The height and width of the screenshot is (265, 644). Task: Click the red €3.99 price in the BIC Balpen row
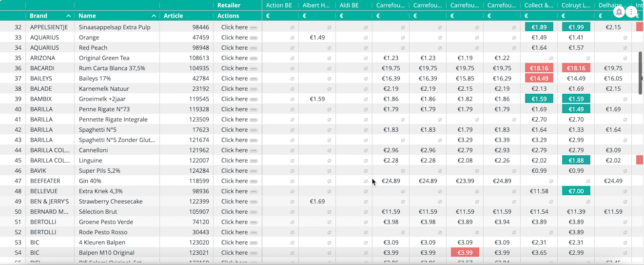click(x=465, y=253)
